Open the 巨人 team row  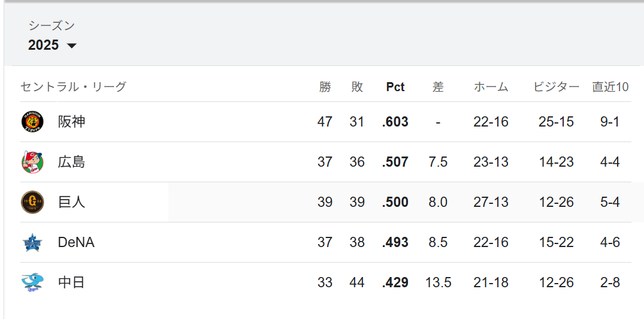[326, 202]
